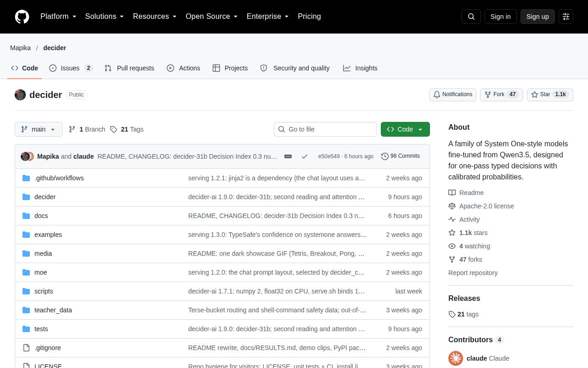
Task: Click the tags icon under Releases
Action: point(452,314)
